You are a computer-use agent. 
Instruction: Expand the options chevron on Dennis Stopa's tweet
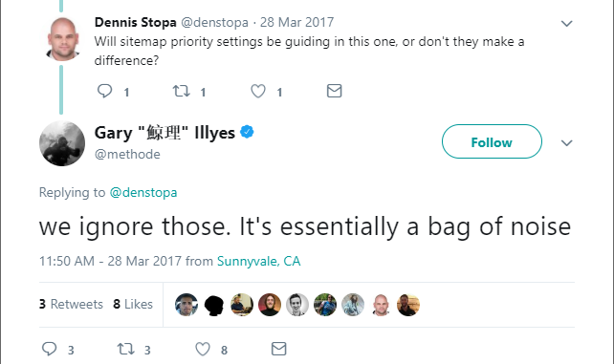pos(566,24)
